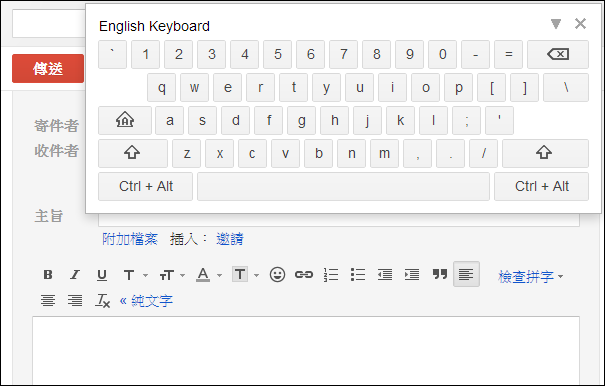Align text to the right
The height and width of the screenshot is (386, 605).
(x=75, y=300)
